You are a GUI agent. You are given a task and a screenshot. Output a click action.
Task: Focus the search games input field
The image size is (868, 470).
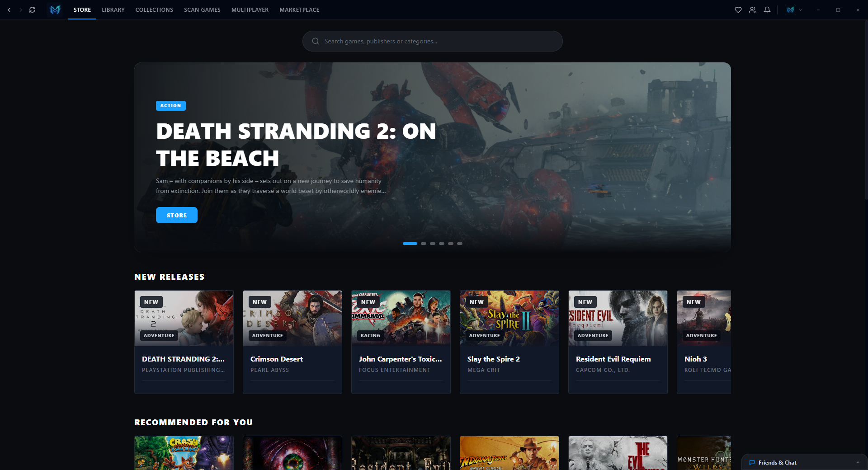(433, 41)
